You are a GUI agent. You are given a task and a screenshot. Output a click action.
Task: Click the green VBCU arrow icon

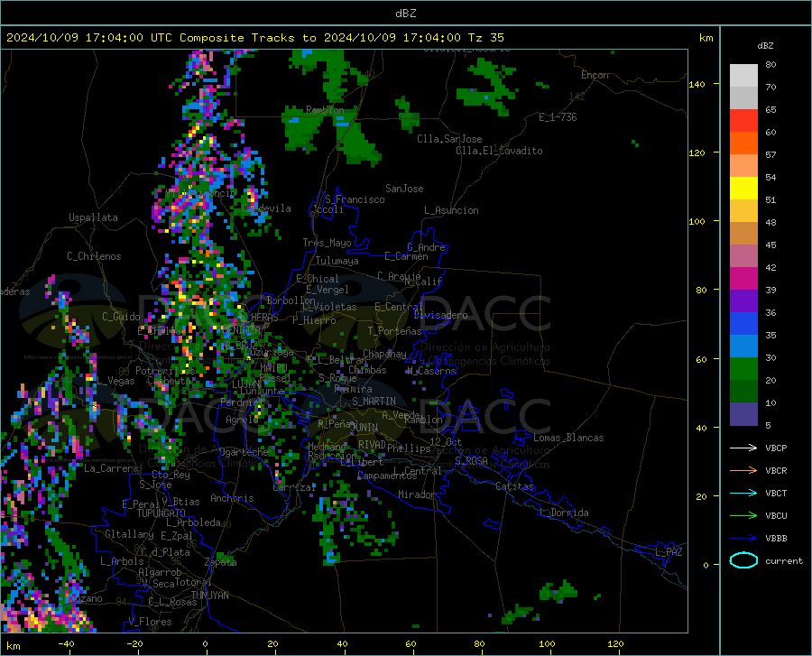point(743,516)
